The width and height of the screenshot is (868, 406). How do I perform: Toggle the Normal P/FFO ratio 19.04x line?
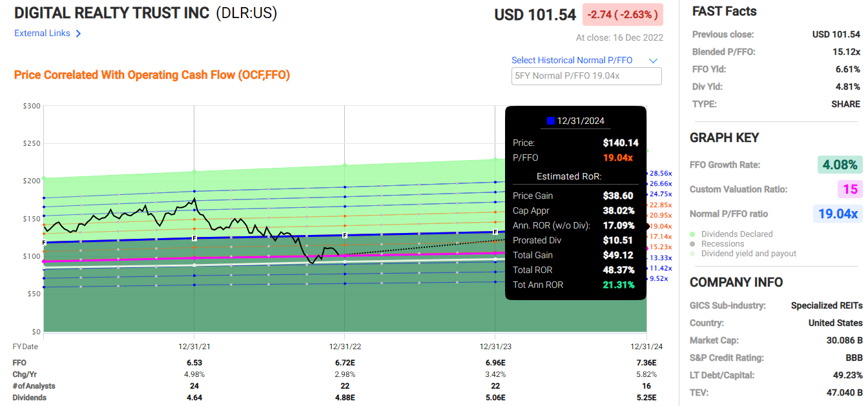(837, 214)
